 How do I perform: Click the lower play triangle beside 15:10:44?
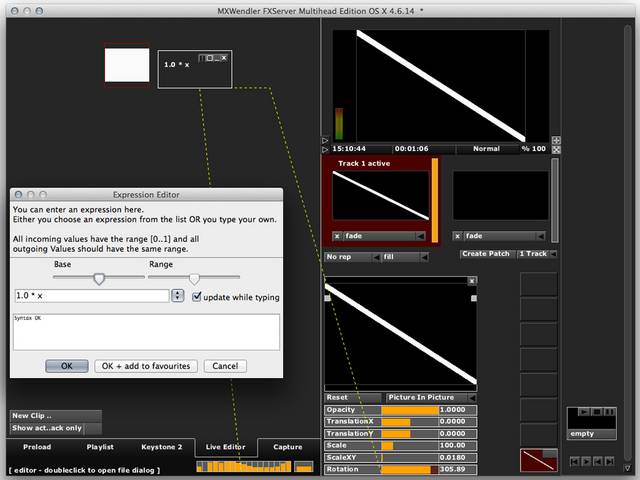pyautogui.click(x=325, y=149)
